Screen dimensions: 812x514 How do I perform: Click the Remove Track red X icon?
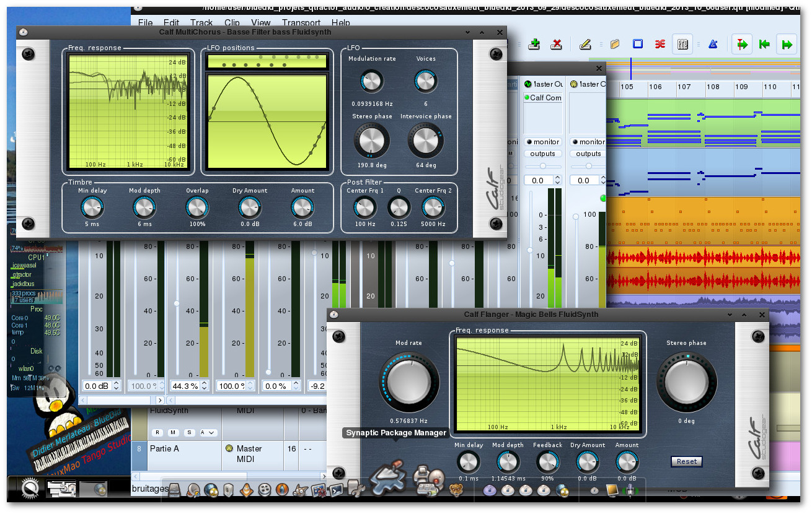tap(556, 45)
